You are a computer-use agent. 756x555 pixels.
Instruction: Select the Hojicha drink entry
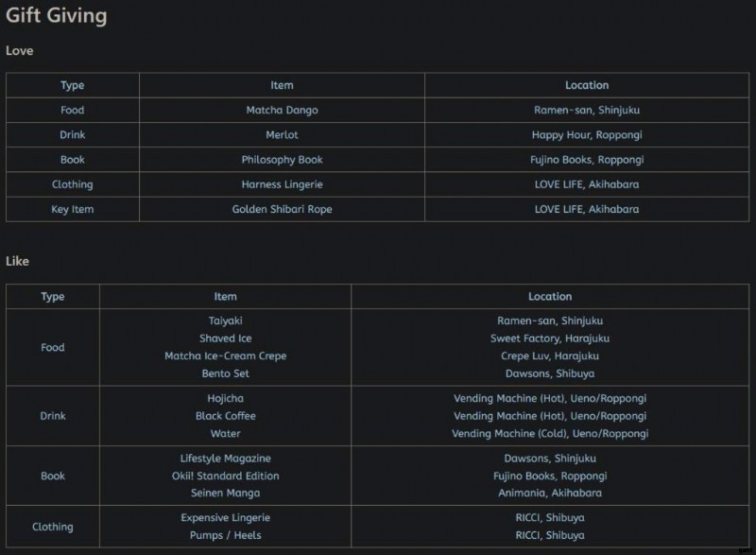225,399
